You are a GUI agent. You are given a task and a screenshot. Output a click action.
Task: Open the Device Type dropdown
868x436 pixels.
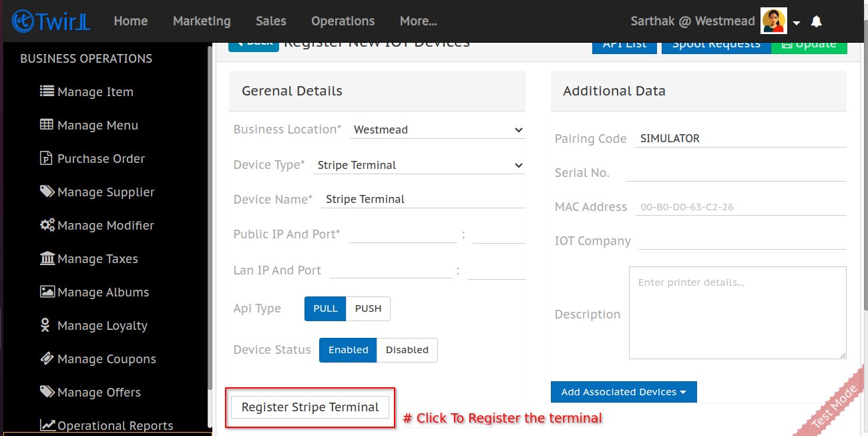[419, 165]
